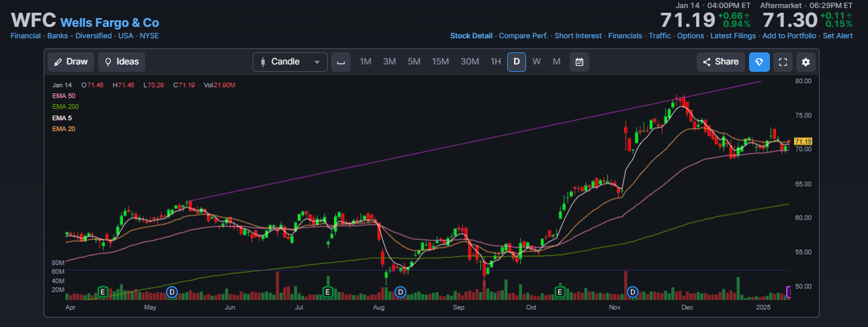Select the weekly W timeframe
The height and width of the screenshot is (327, 868).
point(537,62)
